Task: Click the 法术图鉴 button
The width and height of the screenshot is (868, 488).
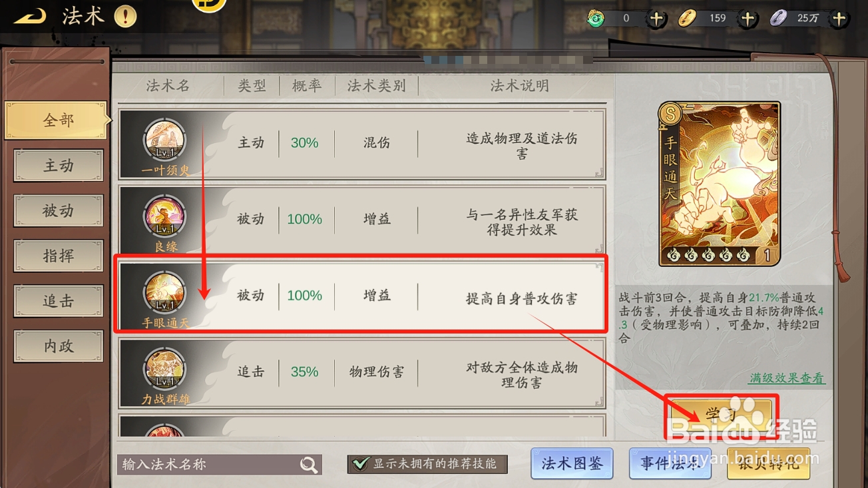Action: 572,463
